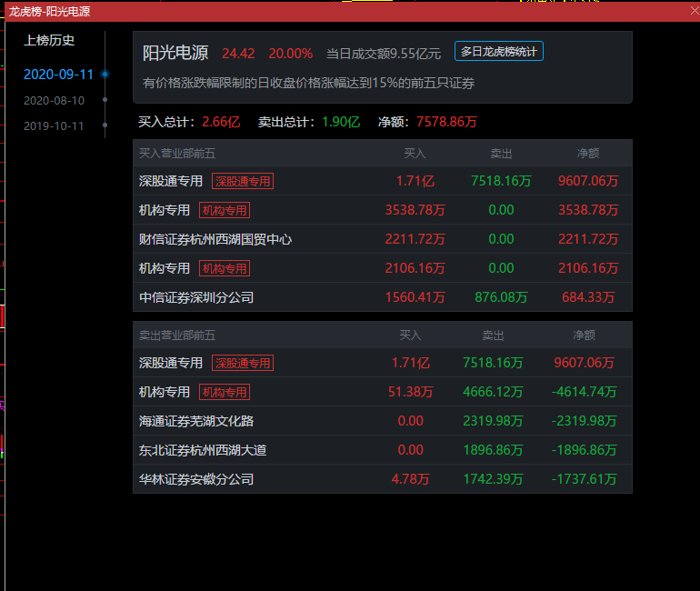Click the price 24.42

pyautogui.click(x=238, y=54)
